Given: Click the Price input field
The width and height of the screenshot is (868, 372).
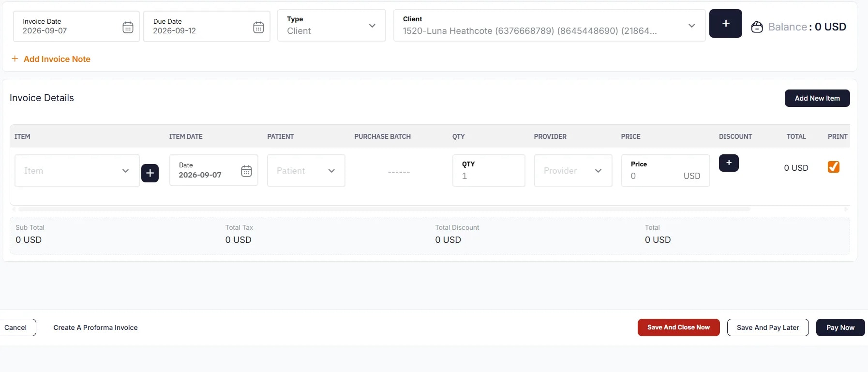Looking at the screenshot, I should tap(665, 170).
